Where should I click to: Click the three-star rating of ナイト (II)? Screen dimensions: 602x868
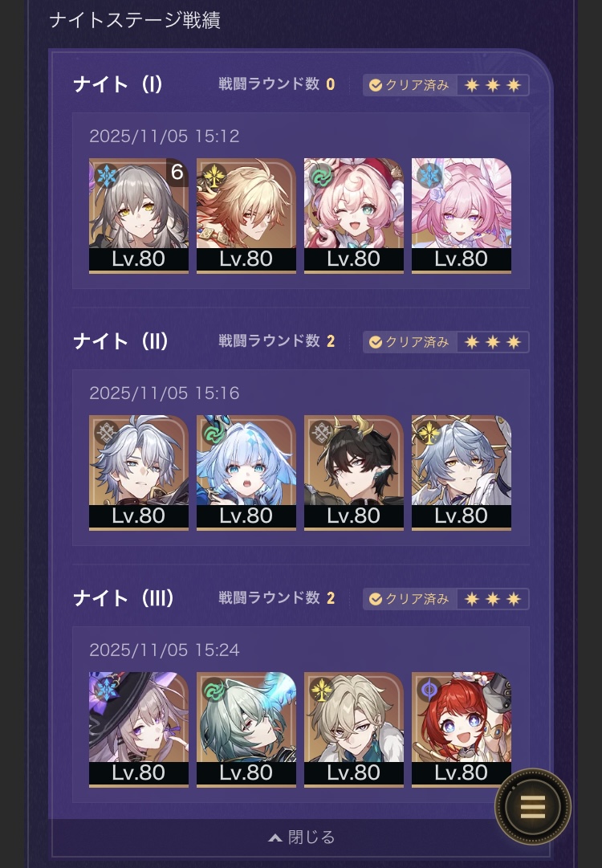tap(493, 342)
